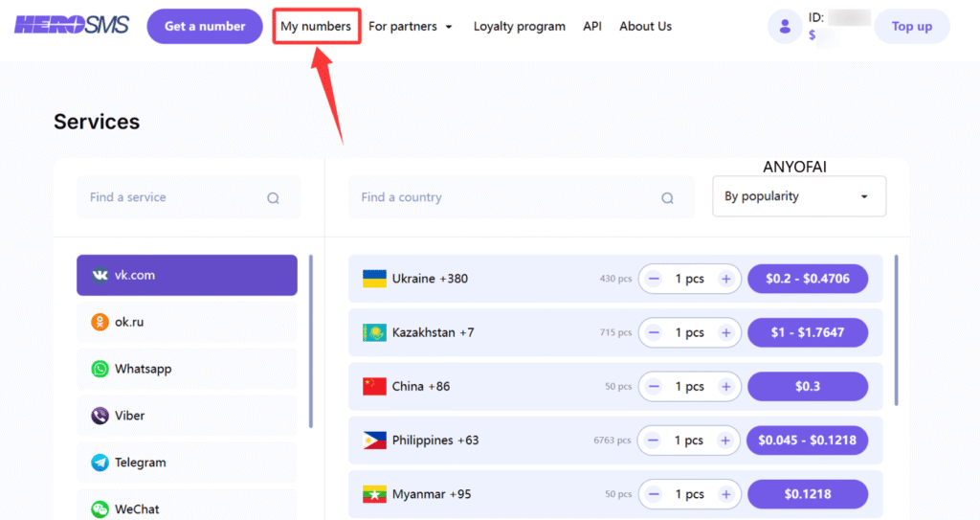
Task: Click the search icon in Find a service
Action: [x=273, y=197]
